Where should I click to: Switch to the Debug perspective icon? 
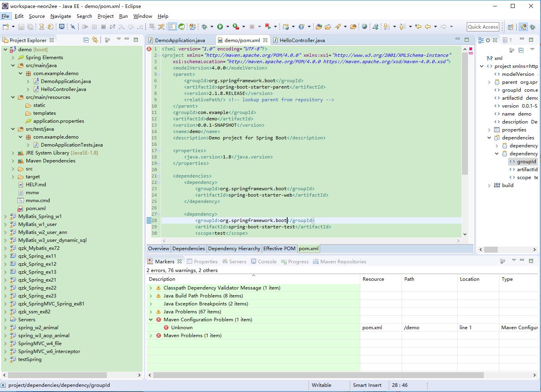tap(533, 27)
